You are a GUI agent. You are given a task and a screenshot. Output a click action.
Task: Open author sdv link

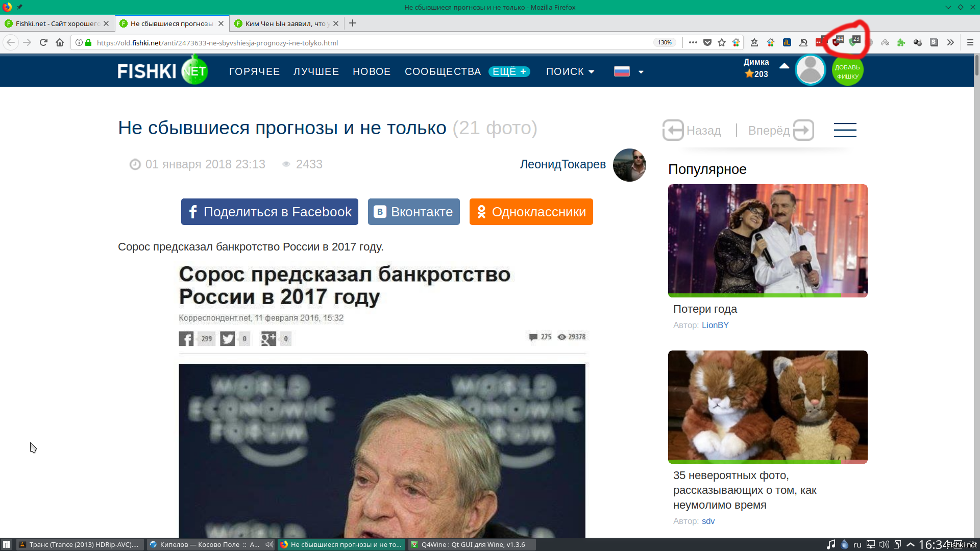coord(708,521)
